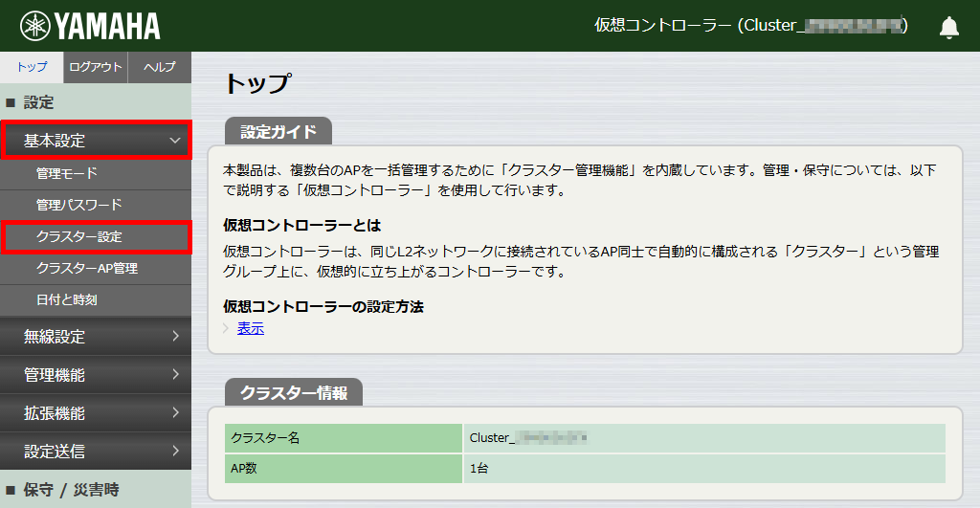The image size is (980, 508).
Task: Open the トップ tab
Action: coord(32,67)
